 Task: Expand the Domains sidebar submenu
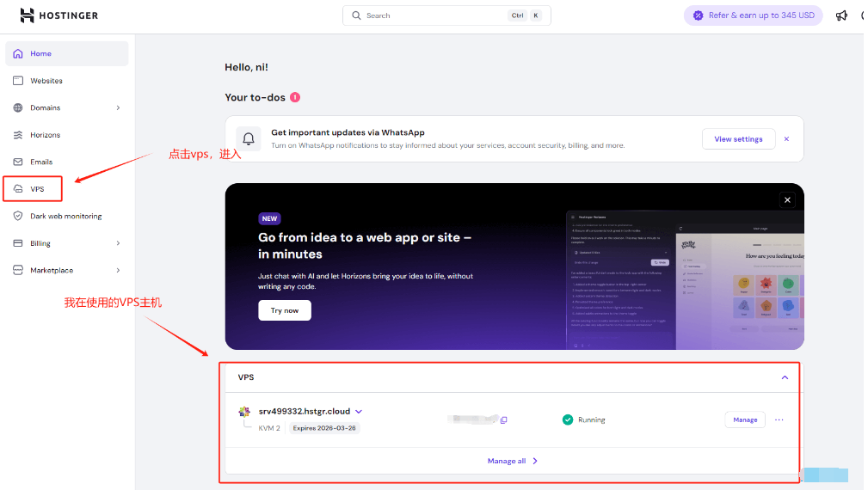[118, 107]
